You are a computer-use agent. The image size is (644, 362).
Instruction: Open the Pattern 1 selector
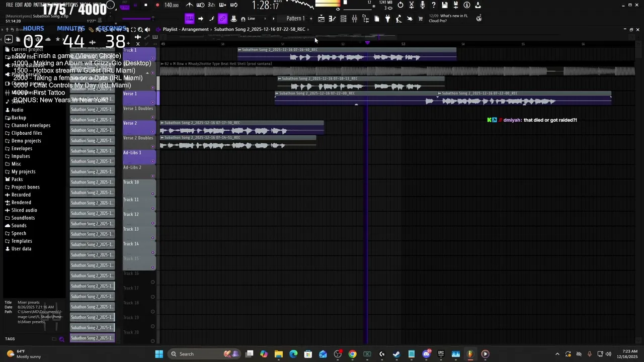295,19
